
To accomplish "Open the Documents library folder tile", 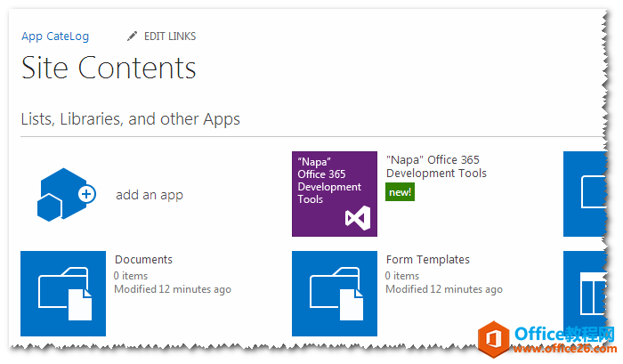I will 63,294.
